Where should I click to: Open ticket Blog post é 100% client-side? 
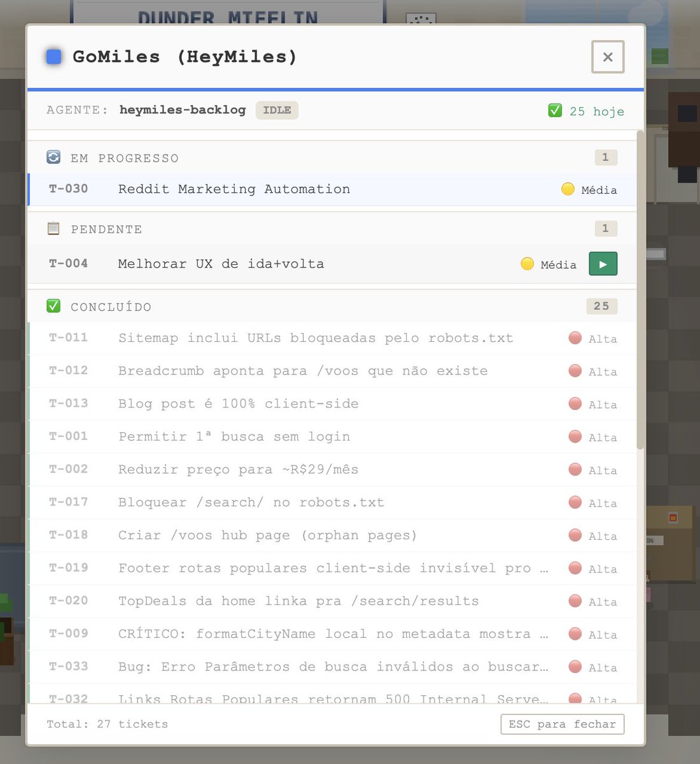coord(332,404)
